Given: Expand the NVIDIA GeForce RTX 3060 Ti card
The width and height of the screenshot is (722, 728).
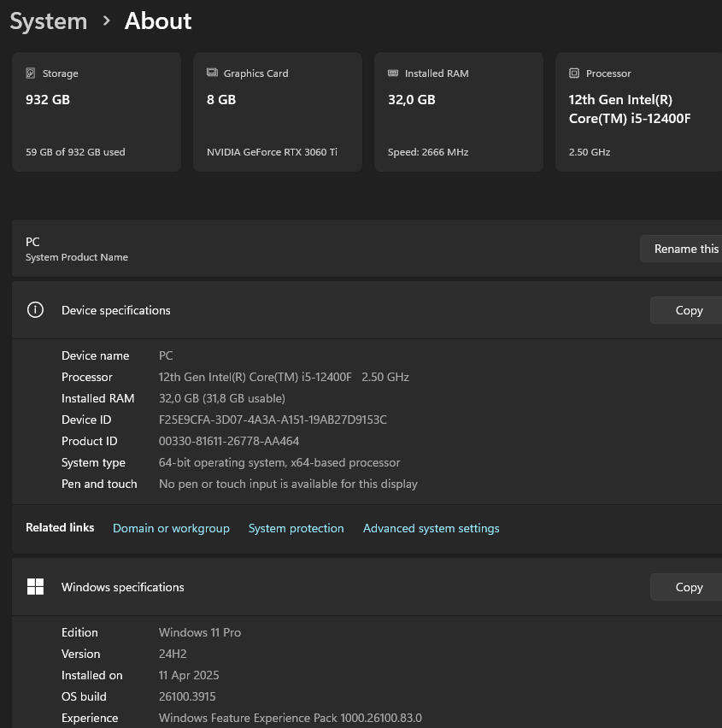Looking at the screenshot, I should click(x=277, y=111).
